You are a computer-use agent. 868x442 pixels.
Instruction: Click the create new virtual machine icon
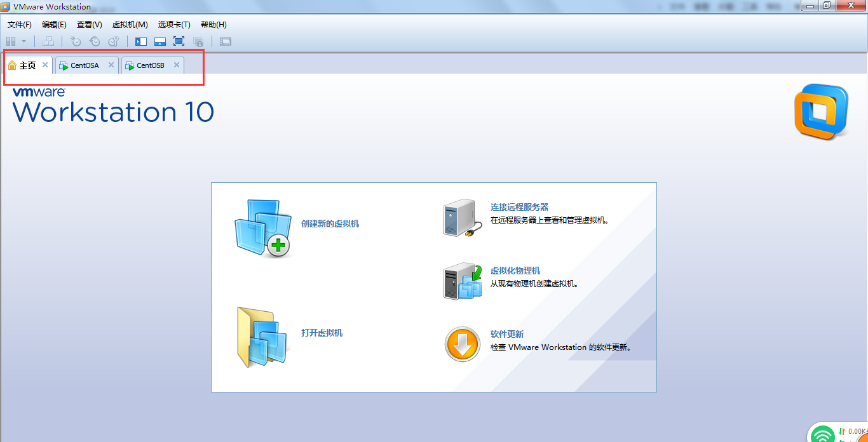pos(262,227)
